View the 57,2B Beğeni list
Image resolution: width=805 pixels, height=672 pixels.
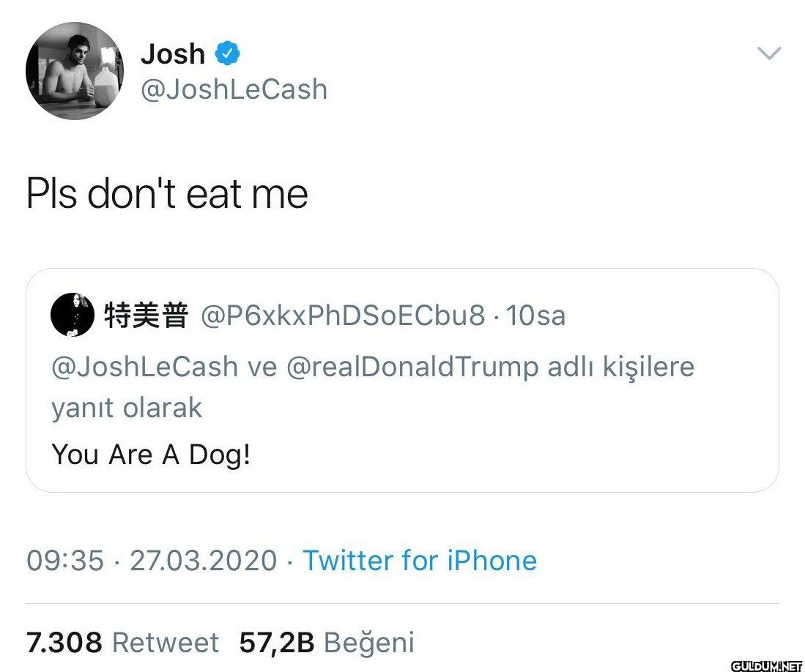(x=327, y=642)
